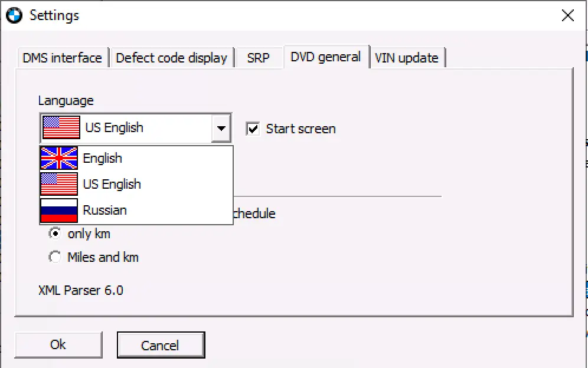The width and height of the screenshot is (588, 368).
Task: Go to the SRP tab
Action: [x=259, y=58]
